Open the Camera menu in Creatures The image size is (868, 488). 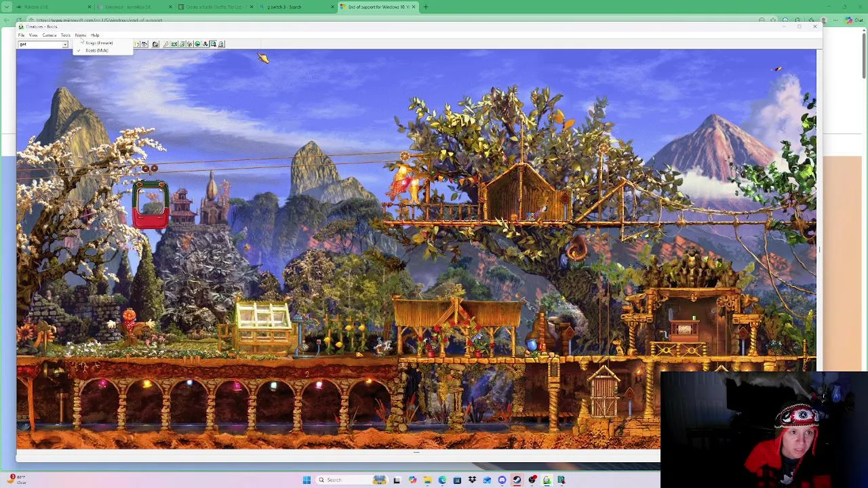[x=50, y=35]
